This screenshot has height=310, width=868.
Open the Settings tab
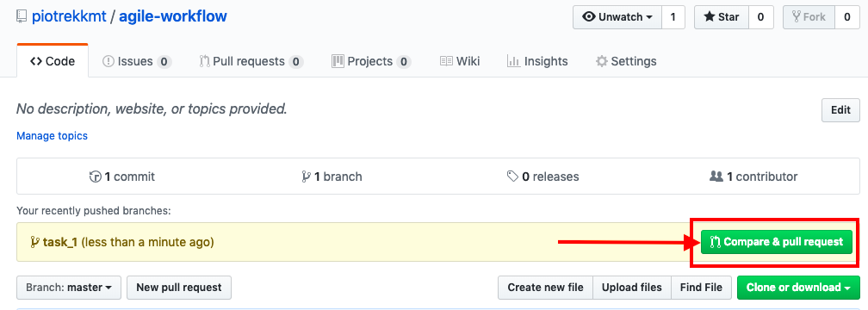625,61
